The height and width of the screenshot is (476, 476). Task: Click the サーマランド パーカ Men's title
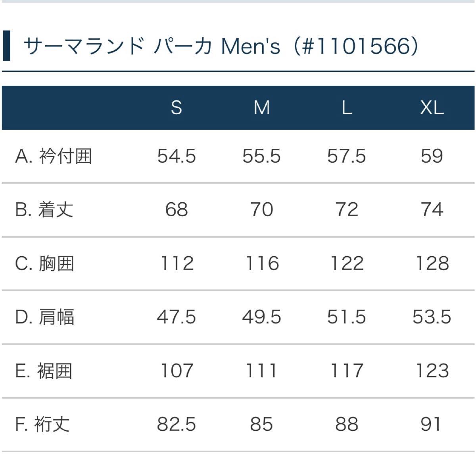pos(221,46)
